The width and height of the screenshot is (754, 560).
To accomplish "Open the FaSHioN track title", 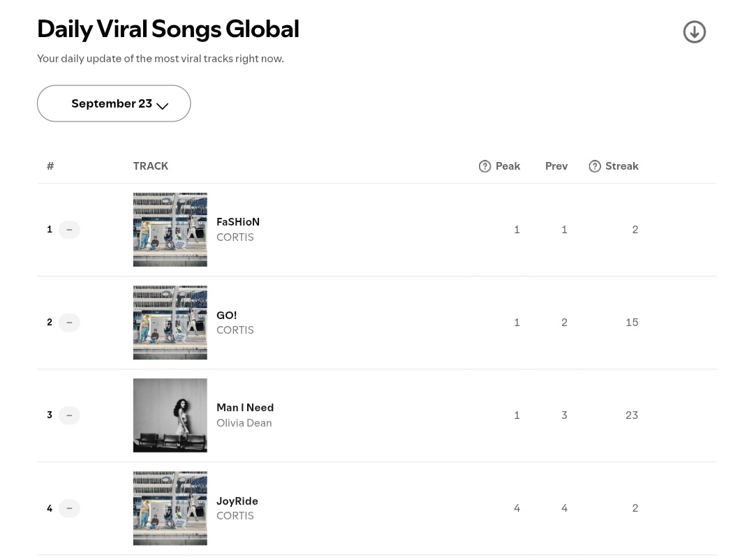I will tap(238, 222).
